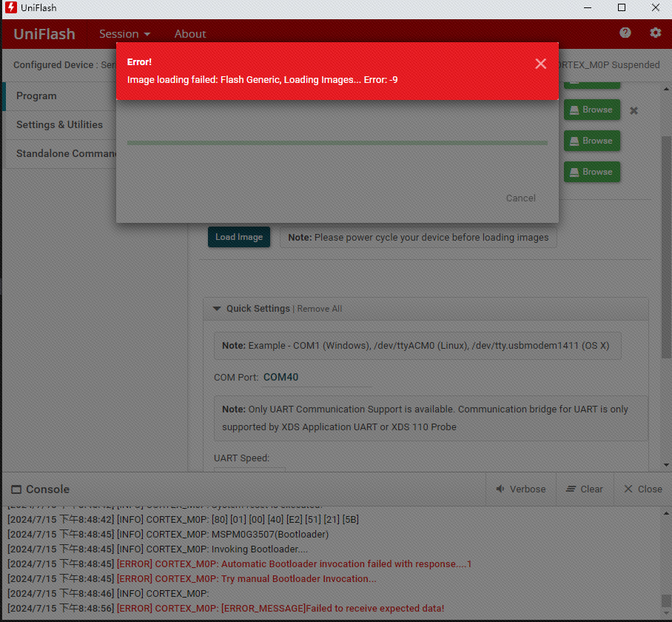This screenshot has height=622, width=672.
Task: Clear the console output
Action: point(585,489)
